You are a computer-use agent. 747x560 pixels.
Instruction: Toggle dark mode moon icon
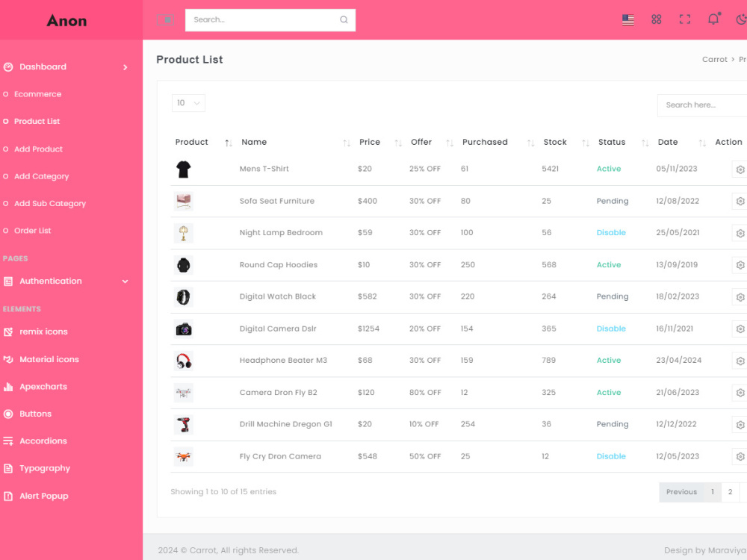point(741,19)
